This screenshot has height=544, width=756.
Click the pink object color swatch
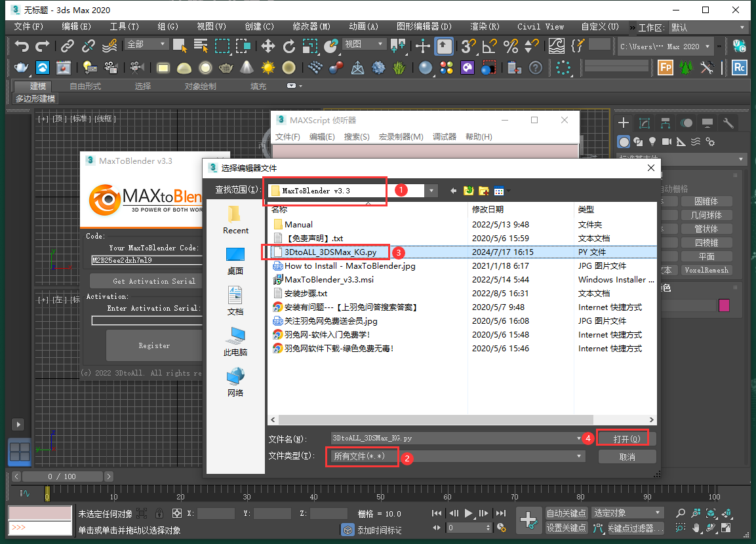pyautogui.click(x=724, y=305)
